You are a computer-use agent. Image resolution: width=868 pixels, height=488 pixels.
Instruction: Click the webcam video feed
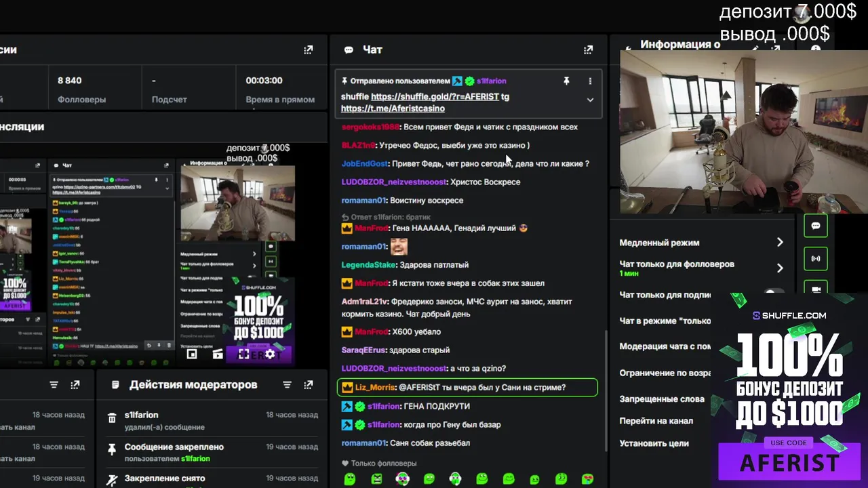(744, 132)
